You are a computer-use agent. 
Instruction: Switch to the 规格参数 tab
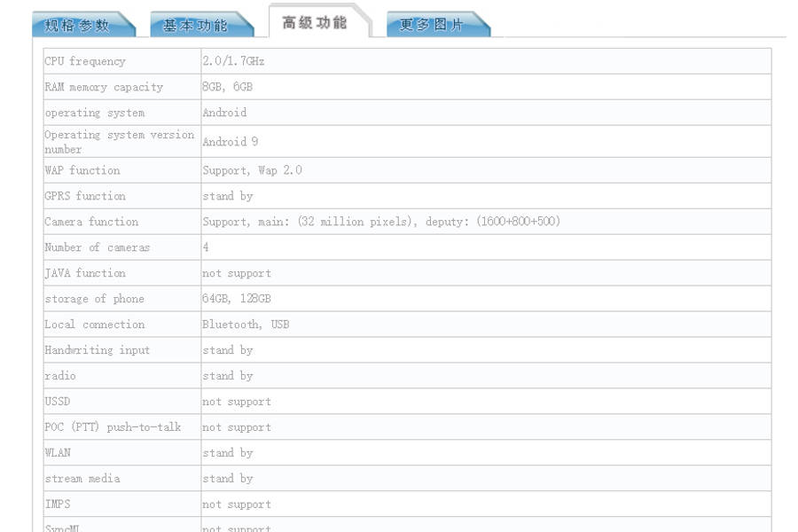78,26
